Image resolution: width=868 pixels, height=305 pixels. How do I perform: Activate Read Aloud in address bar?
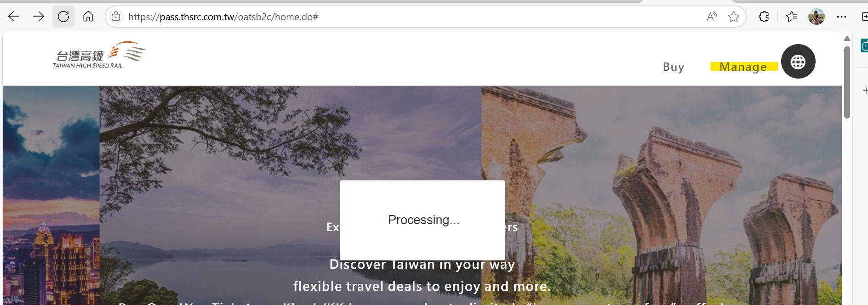tap(712, 17)
